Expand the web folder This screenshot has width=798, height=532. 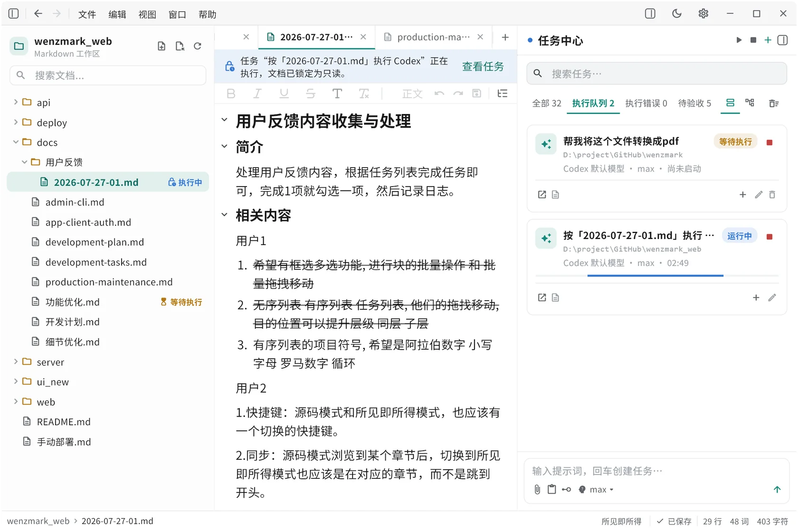[x=16, y=401]
